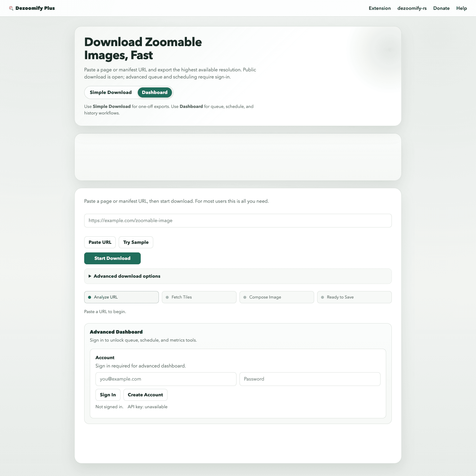Switch to Simple Download mode
The height and width of the screenshot is (476, 476).
(111, 92)
